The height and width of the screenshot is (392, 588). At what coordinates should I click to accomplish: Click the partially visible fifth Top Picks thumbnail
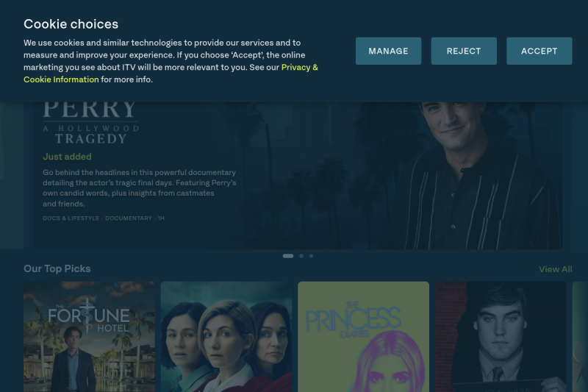tap(580, 337)
